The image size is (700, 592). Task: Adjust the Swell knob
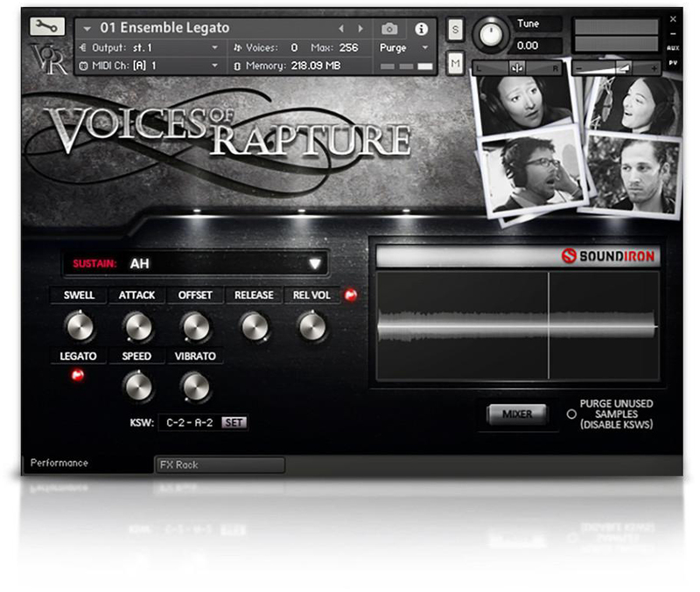point(80,327)
